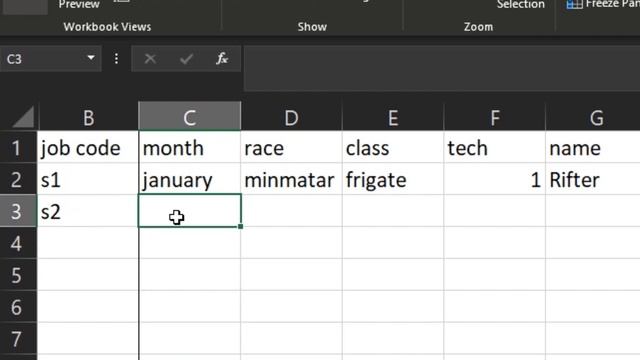The image size is (640, 360).
Task: Open the Name Box dropdown arrow
Action: pyautogui.click(x=91, y=58)
